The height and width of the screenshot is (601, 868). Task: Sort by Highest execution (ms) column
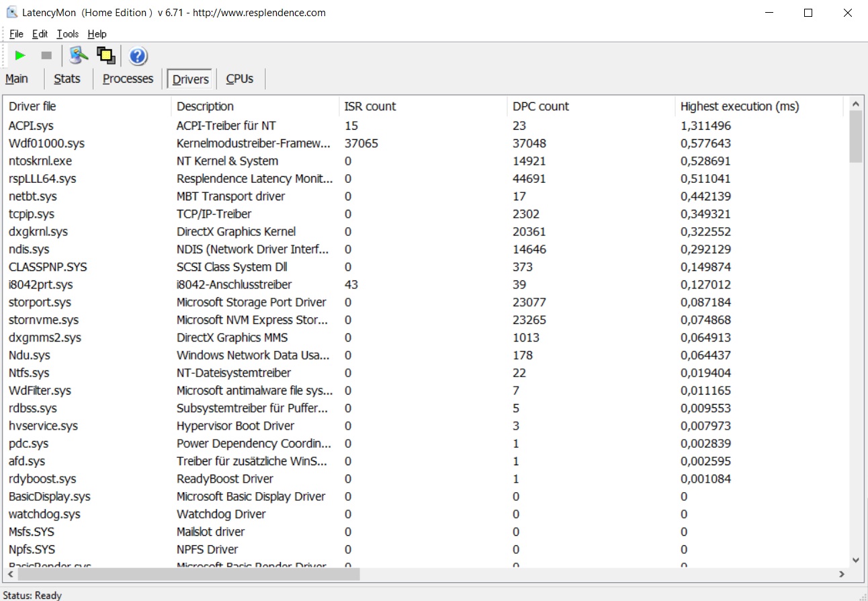740,106
